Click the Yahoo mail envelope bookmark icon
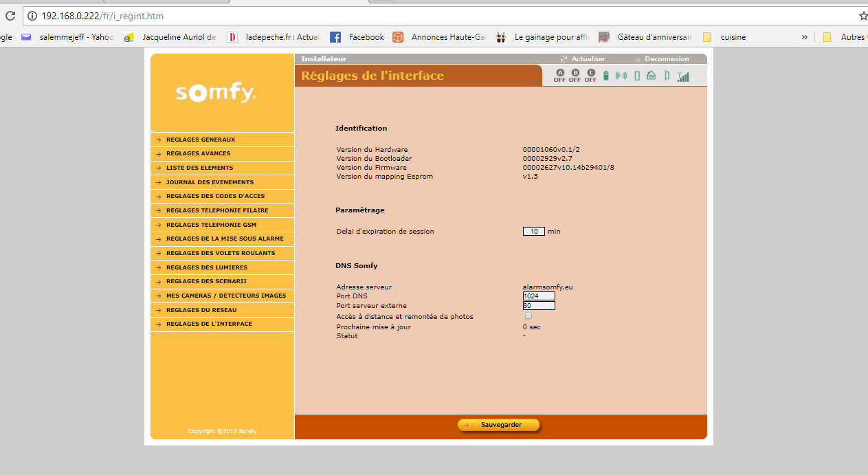 [x=26, y=37]
